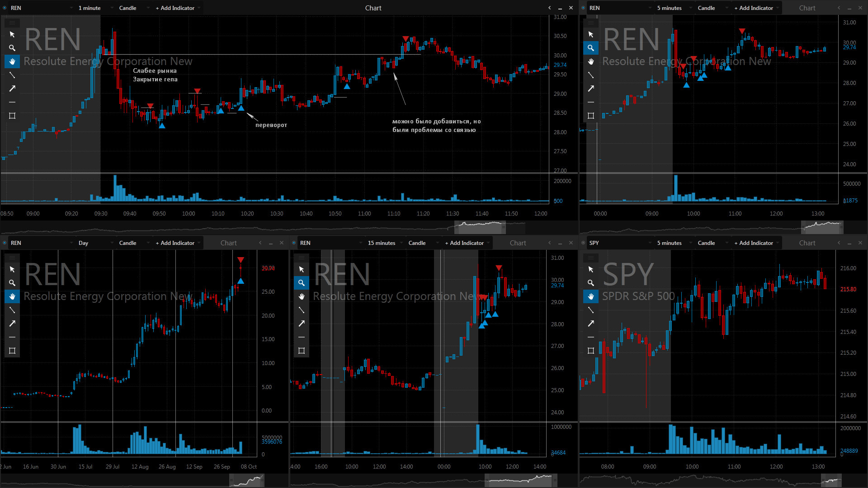The height and width of the screenshot is (488, 868).
Task: Select rectangle tool in REN 1 minute chart
Action: [x=12, y=116]
